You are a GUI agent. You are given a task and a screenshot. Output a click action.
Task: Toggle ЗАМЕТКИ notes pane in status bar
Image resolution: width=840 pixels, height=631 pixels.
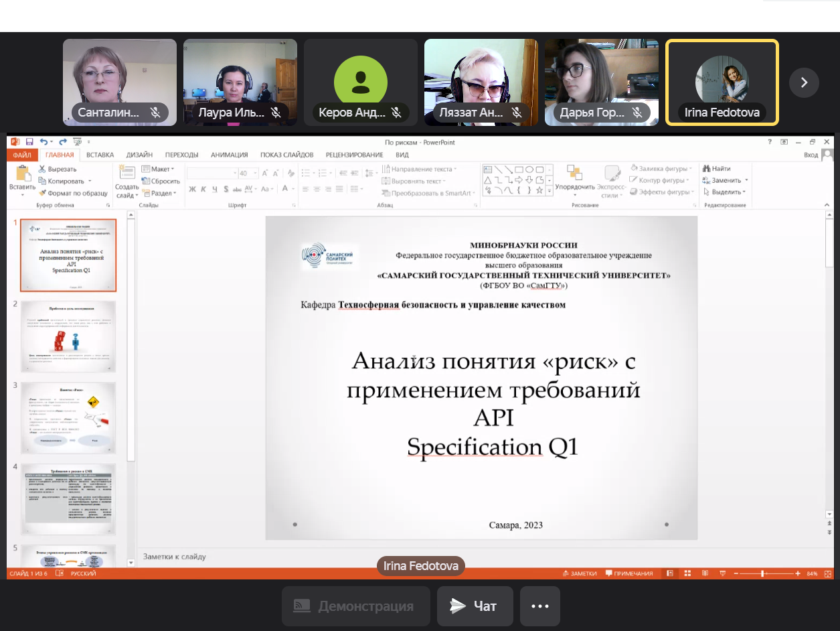[x=580, y=574]
